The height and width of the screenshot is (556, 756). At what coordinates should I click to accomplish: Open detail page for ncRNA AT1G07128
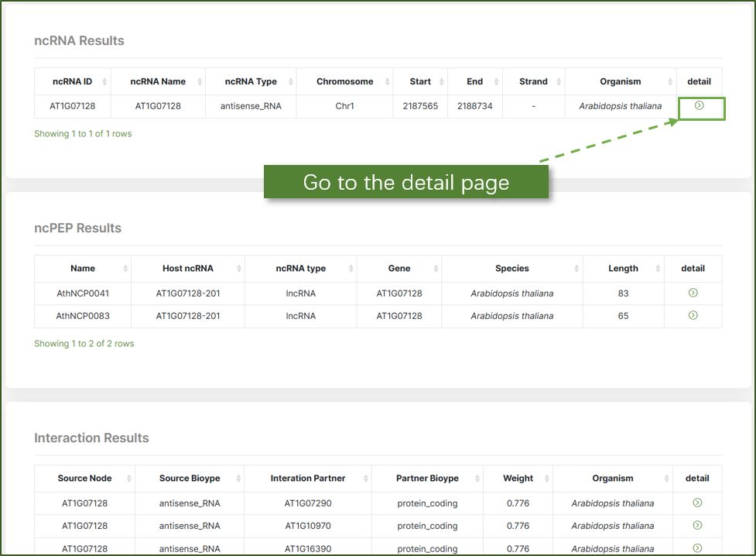pos(699,105)
